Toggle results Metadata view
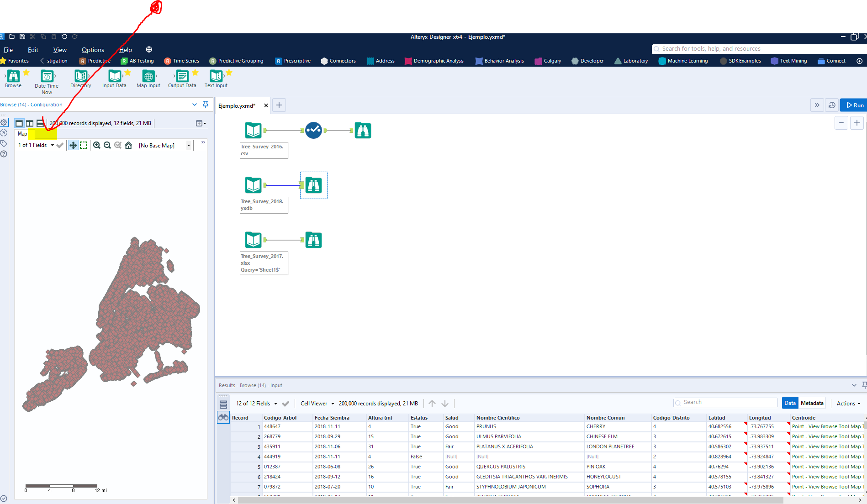Image resolution: width=867 pixels, height=504 pixels. point(812,403)
